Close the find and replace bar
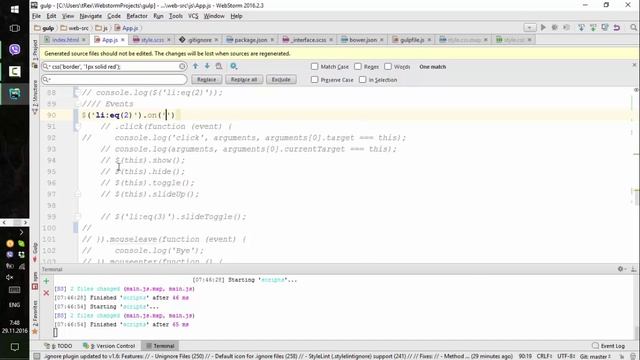Viewport: 640px width, 360px height. pos(634,65)
